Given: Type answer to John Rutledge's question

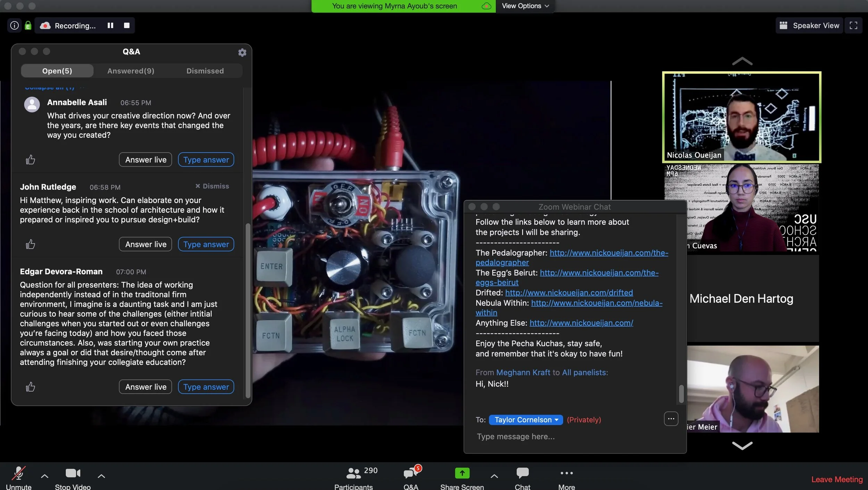Looking at the screenshot, I should [206, 244].
